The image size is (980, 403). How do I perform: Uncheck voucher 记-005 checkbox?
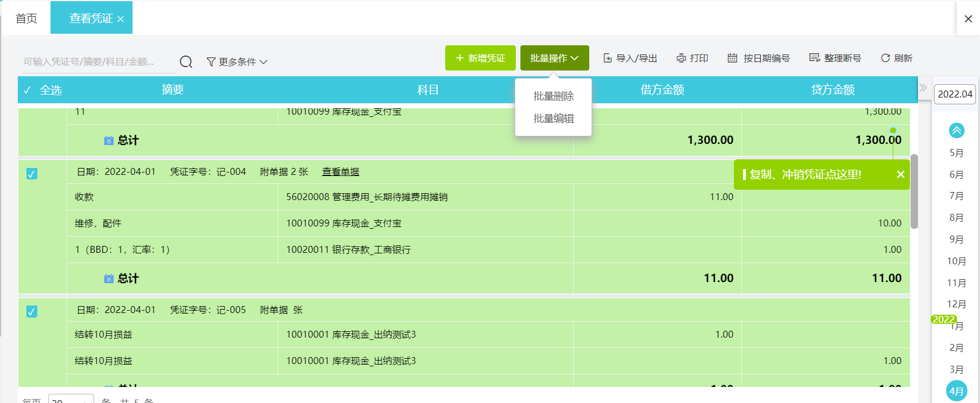(x=32, y=311)
